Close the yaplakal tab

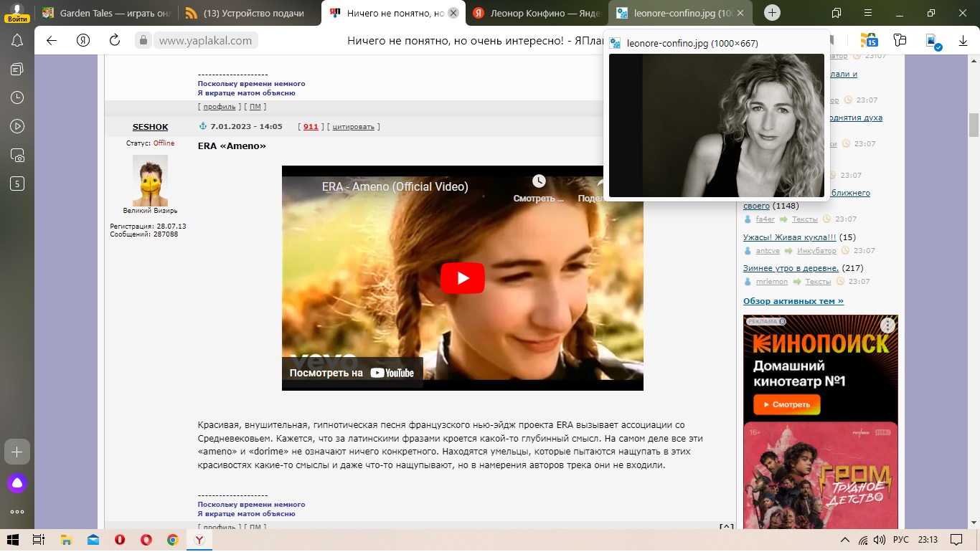click(453, 13)
